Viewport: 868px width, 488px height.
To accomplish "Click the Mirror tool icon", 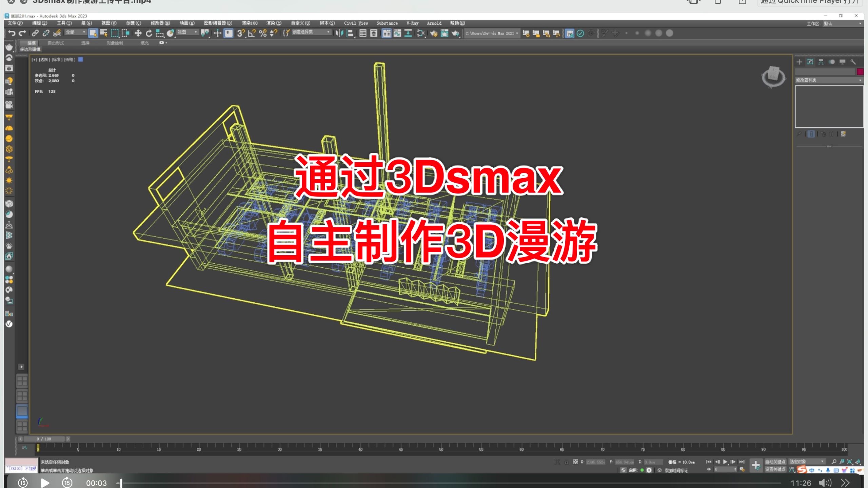I will (x=339, y=33).
